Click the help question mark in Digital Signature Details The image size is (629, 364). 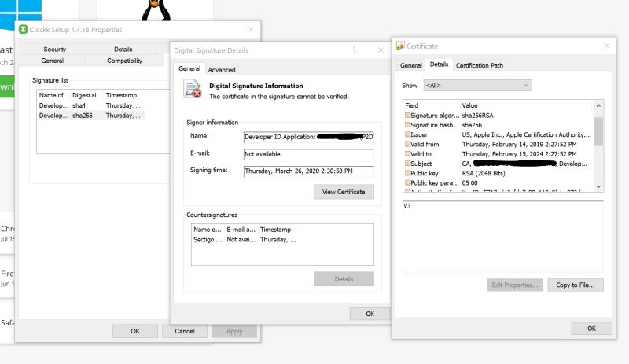(354, 50)
